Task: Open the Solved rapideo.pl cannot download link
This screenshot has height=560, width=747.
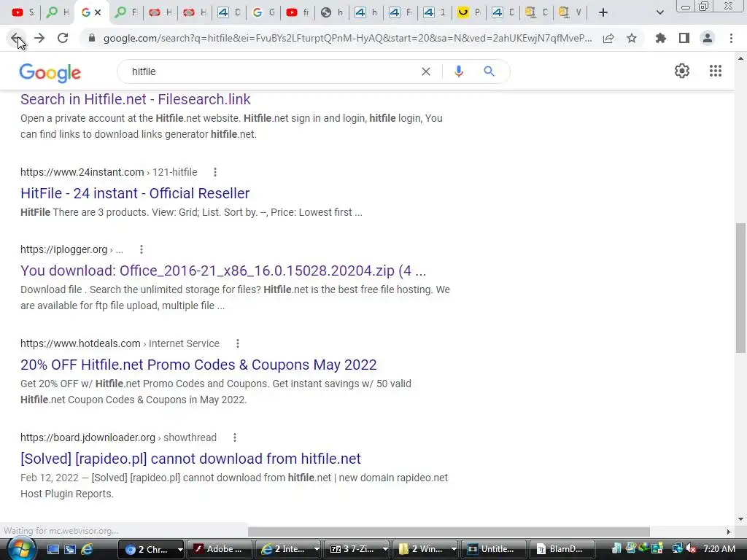Action: [x=190, y=459]
